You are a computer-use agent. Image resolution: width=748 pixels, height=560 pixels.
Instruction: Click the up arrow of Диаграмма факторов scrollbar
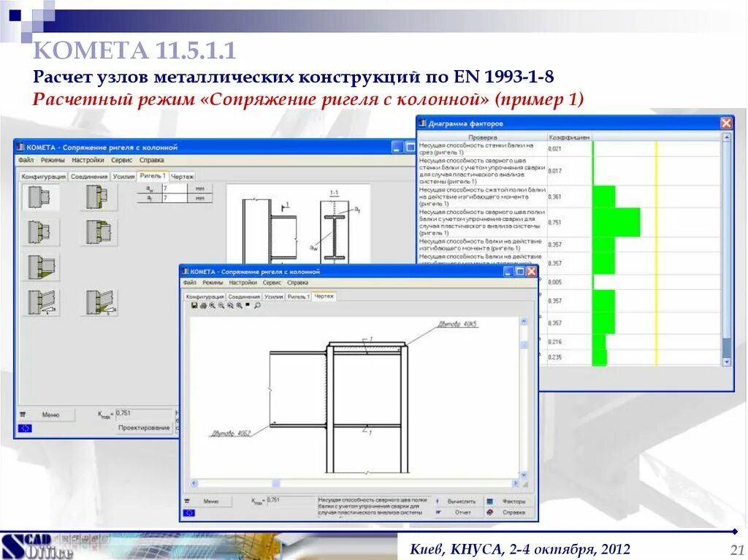[x=727, y=137]
